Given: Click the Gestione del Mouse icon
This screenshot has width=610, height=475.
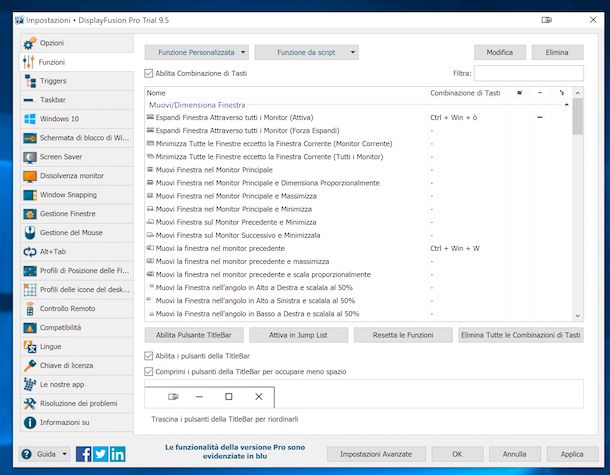Looking at the screenshot, I should click(x=30, y=233).
